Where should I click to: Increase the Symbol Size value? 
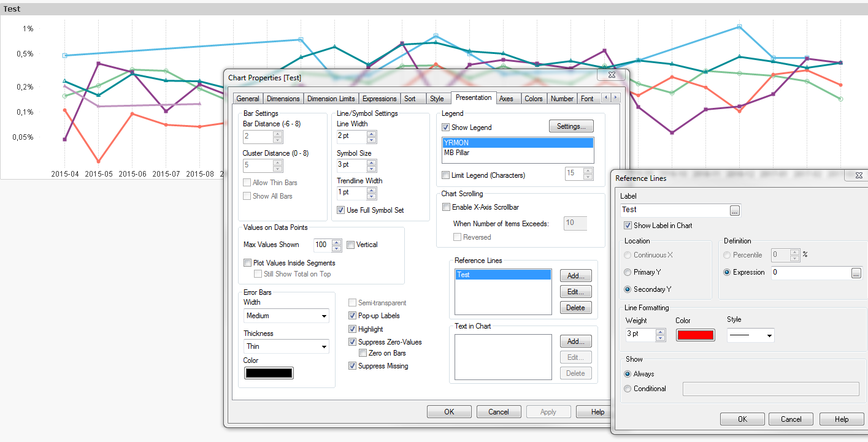[371, 162]
